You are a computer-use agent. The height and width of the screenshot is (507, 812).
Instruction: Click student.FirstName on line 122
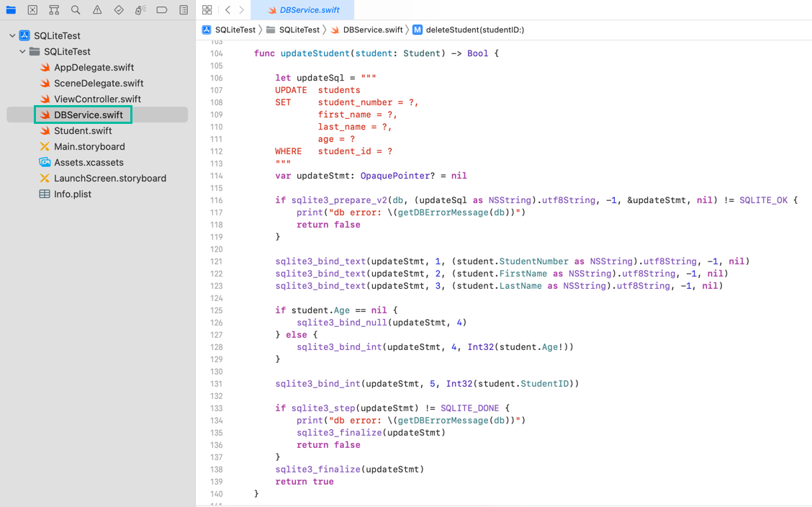502,274
